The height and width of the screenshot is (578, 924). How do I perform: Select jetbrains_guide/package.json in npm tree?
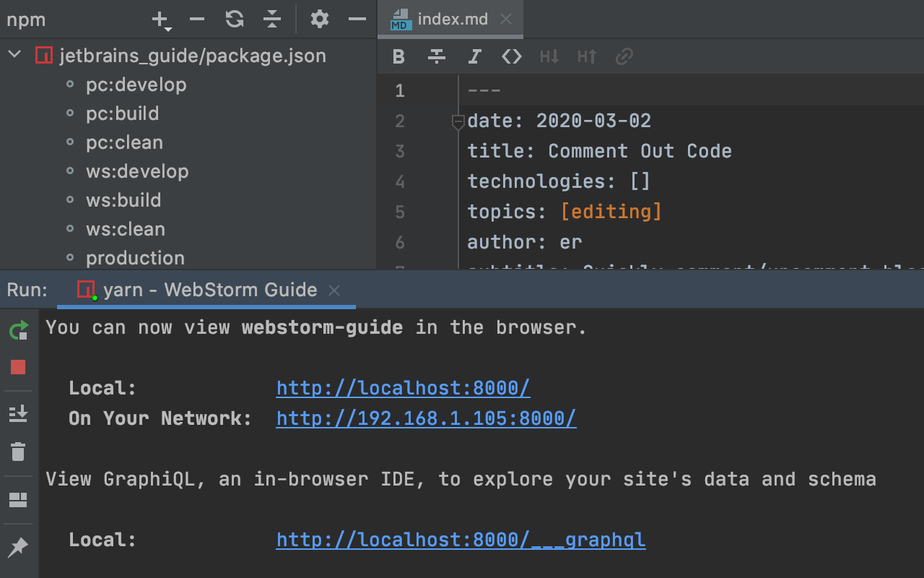[192, 56]
